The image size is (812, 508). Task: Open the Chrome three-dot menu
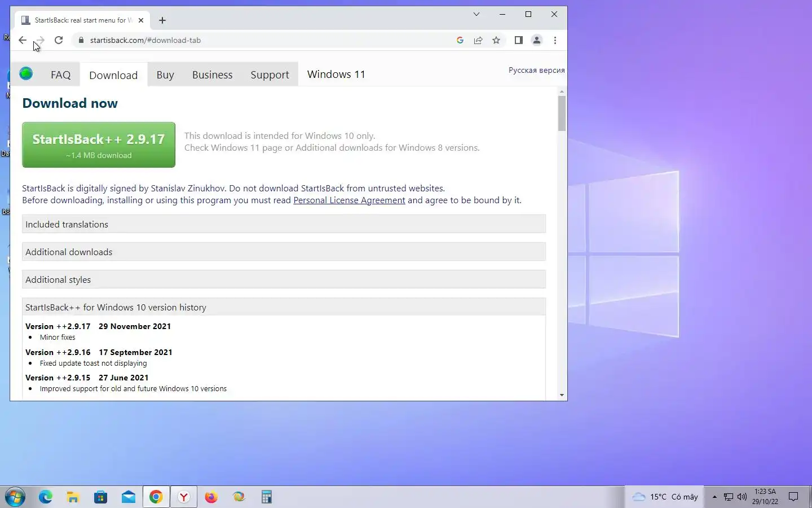[x=555, y=40]
